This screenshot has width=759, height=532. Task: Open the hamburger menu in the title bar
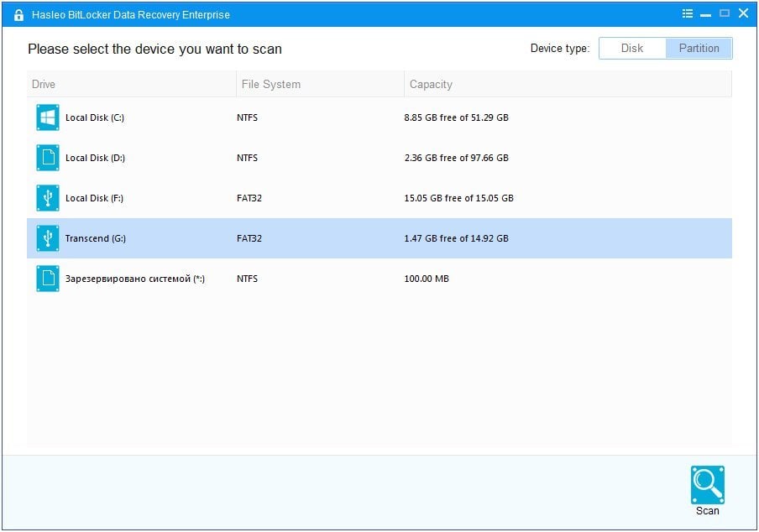[x=687, y=13]
